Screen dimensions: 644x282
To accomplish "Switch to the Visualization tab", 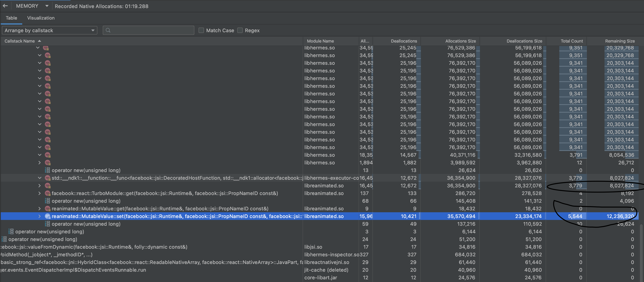I will pyautogui.click(x=41, y=18).
